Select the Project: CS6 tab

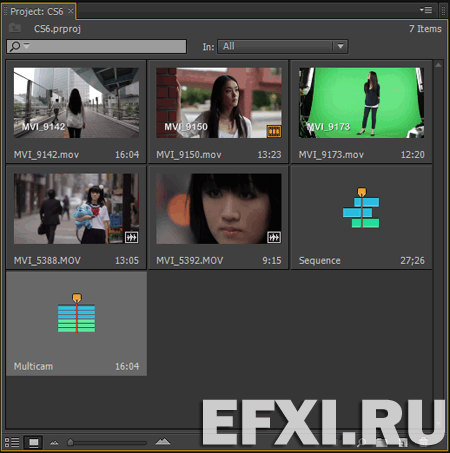[x=37, y=12]
